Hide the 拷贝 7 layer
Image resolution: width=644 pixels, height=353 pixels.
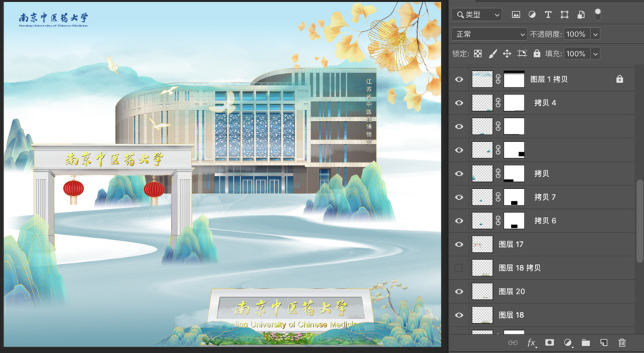(x=459, y=197)
